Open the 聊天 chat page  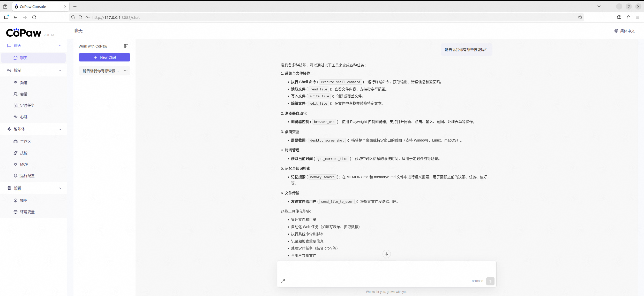point(33,58)
